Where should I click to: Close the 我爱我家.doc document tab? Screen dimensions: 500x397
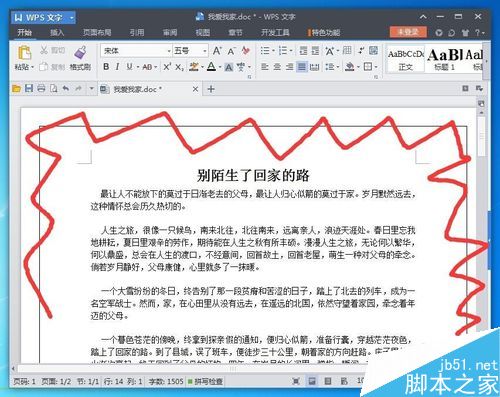coord(195,89)
